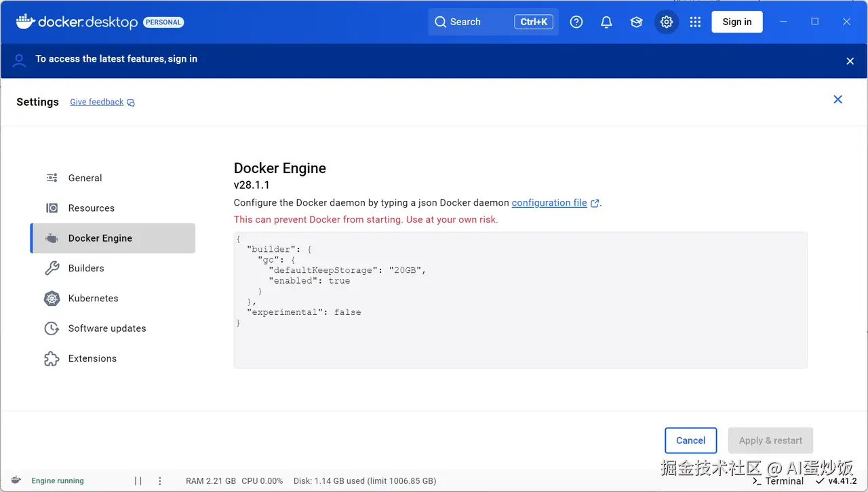Image resolution: width=868 pixels, height=492 pixels.
Task: Click the RAM 2.21 GB status
Action: pos(211,480)
